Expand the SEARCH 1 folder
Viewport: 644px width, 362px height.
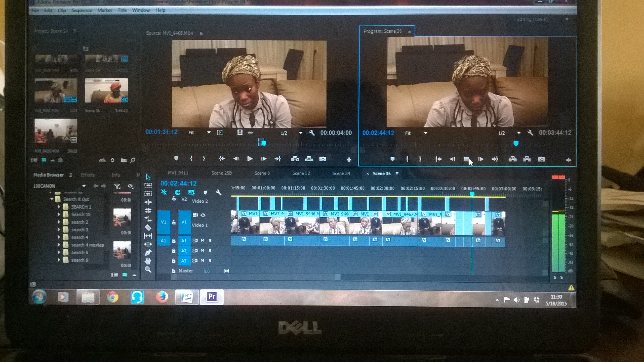(x=59, y=207)
